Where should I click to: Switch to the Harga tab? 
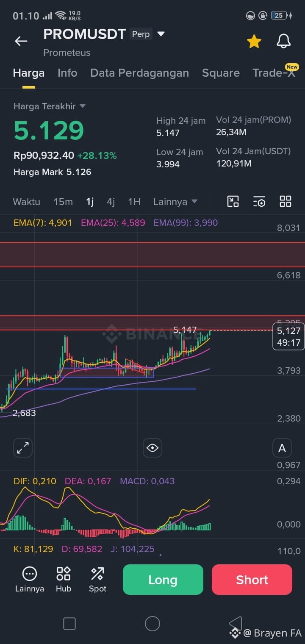[29, 73]
